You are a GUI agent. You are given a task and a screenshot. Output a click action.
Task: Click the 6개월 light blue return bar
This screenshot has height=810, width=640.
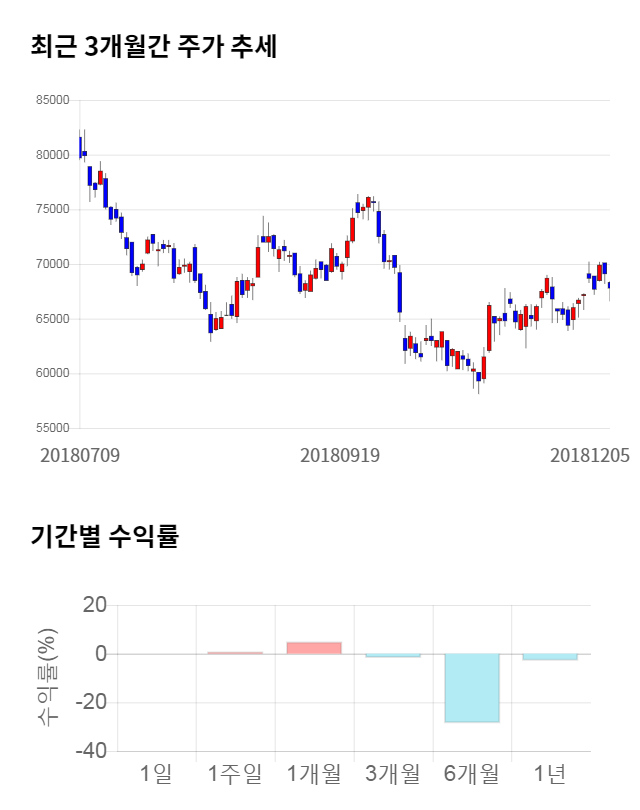point(471,688)
